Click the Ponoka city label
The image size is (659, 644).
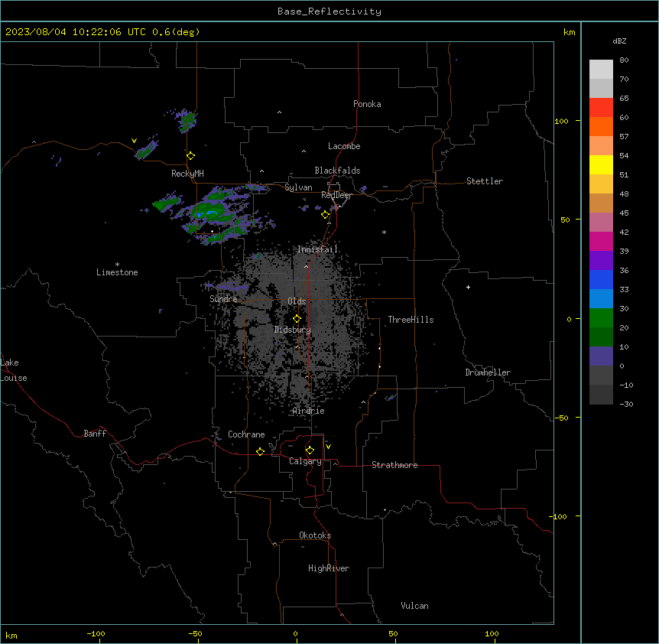point(367,104)
